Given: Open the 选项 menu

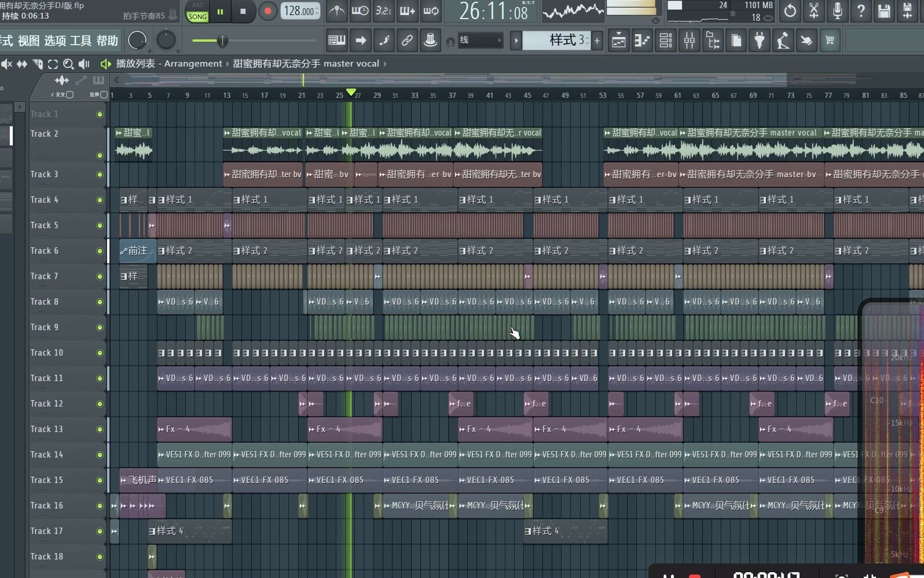Looking at the screenshot, I should (x=55, y=41).
